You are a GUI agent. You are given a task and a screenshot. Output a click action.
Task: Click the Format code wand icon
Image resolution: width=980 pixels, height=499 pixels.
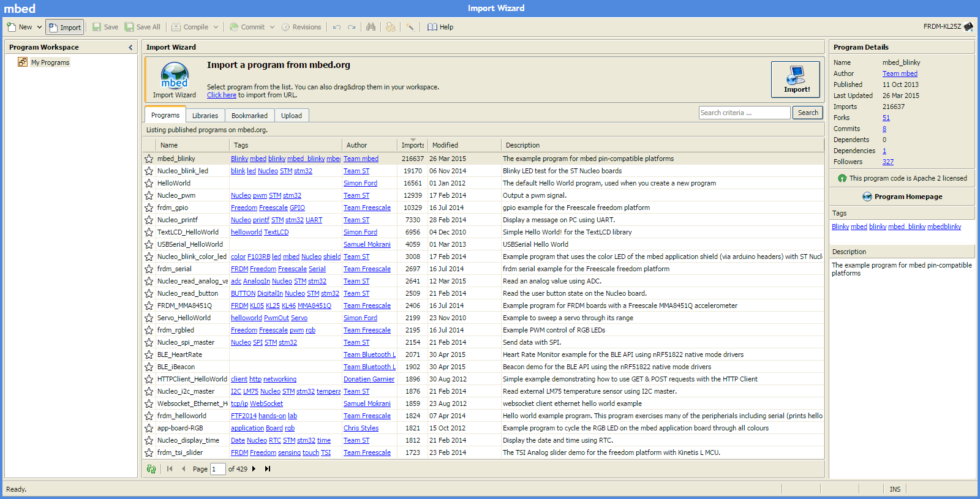point(410,27)
